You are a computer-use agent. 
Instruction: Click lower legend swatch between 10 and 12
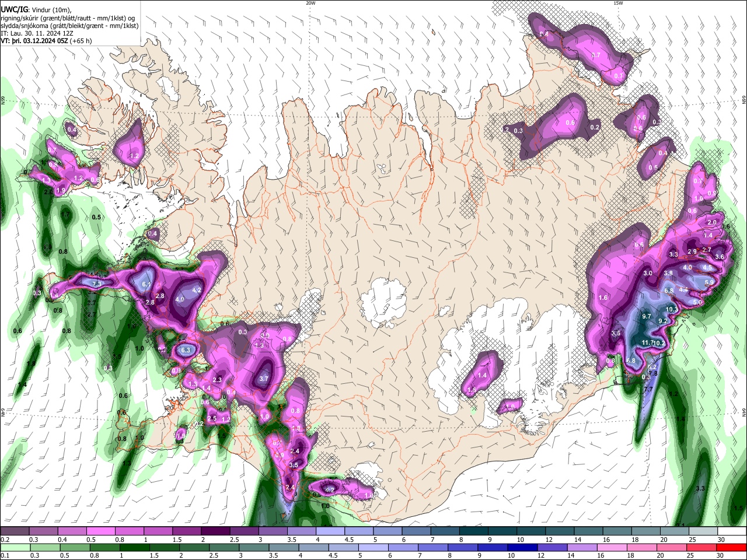click(x=522, y=548)
